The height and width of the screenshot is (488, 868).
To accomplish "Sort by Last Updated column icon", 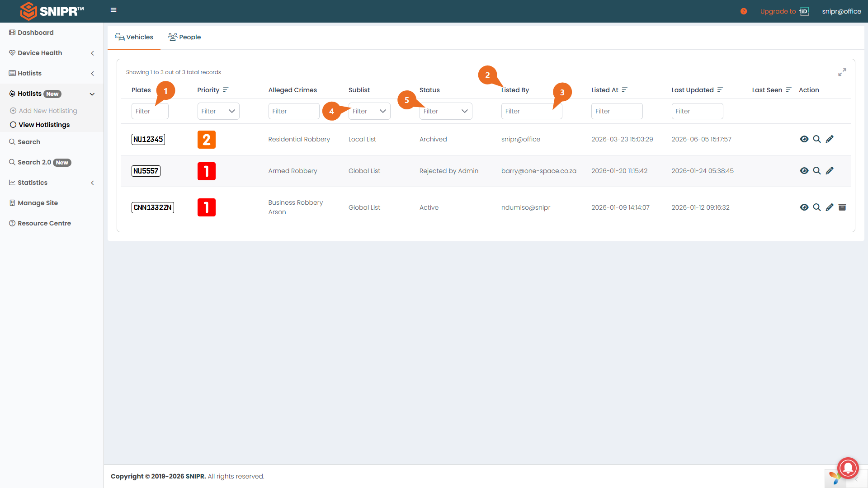I will click(x=720, y=90).
